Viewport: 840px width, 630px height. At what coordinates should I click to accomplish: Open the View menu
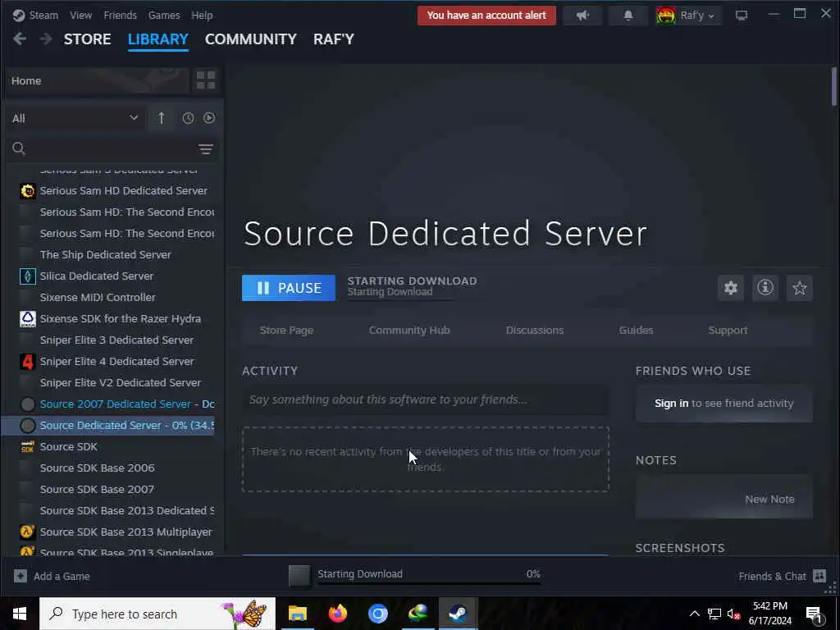(x=81, y=15)
